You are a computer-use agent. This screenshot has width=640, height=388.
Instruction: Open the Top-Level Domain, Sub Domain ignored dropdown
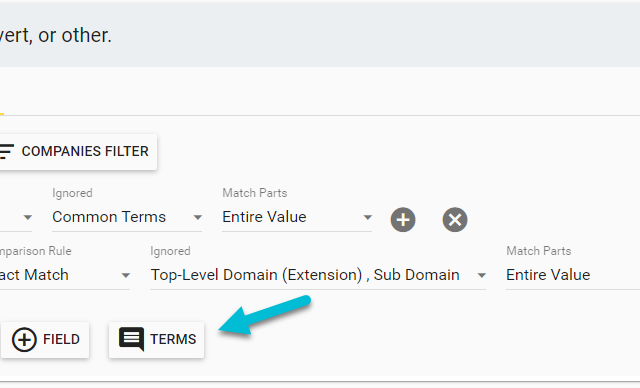tap(318, 275)
